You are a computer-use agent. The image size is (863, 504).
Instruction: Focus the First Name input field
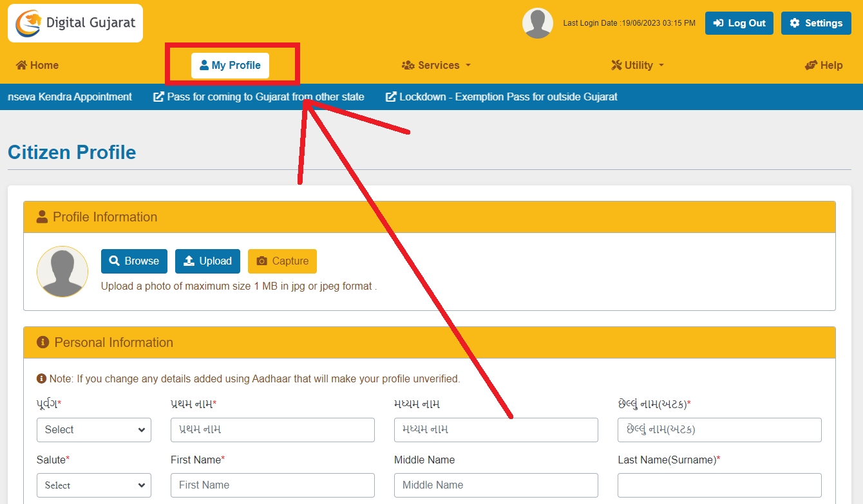pos(272,485)
